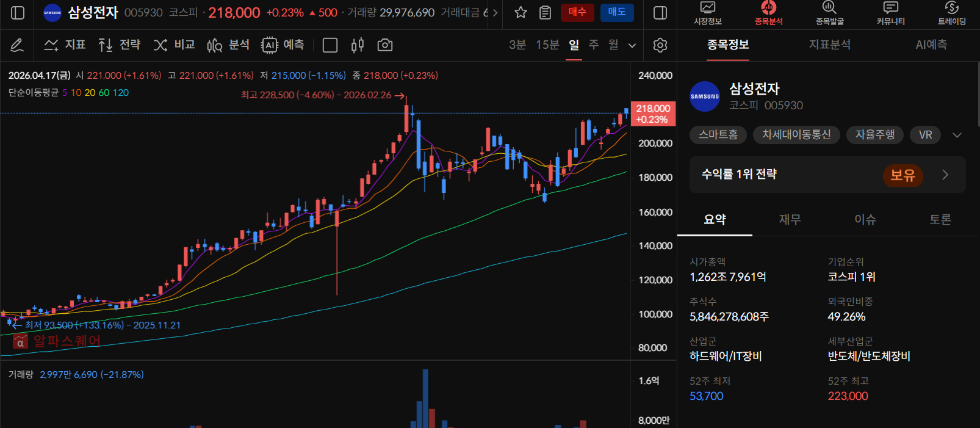Click the 단순이동평균 label
The image size is (980, 428).
point(34,93)
